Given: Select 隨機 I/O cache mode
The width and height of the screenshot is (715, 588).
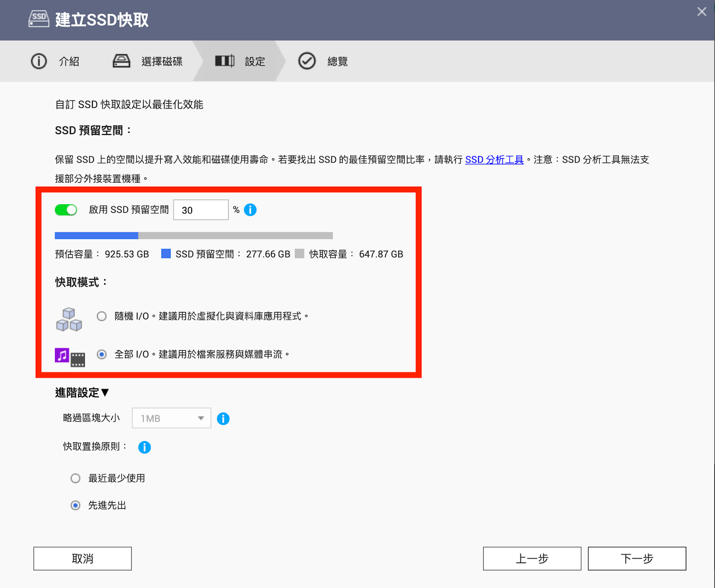Looking at the screenshot, I should (102, 316).
